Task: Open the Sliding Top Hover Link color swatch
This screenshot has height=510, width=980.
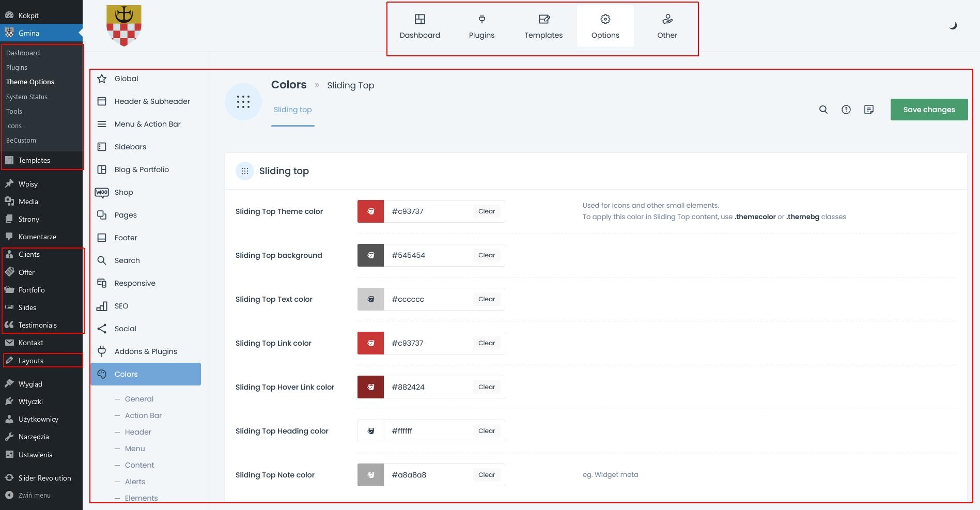Action: [x=370, y=387]
